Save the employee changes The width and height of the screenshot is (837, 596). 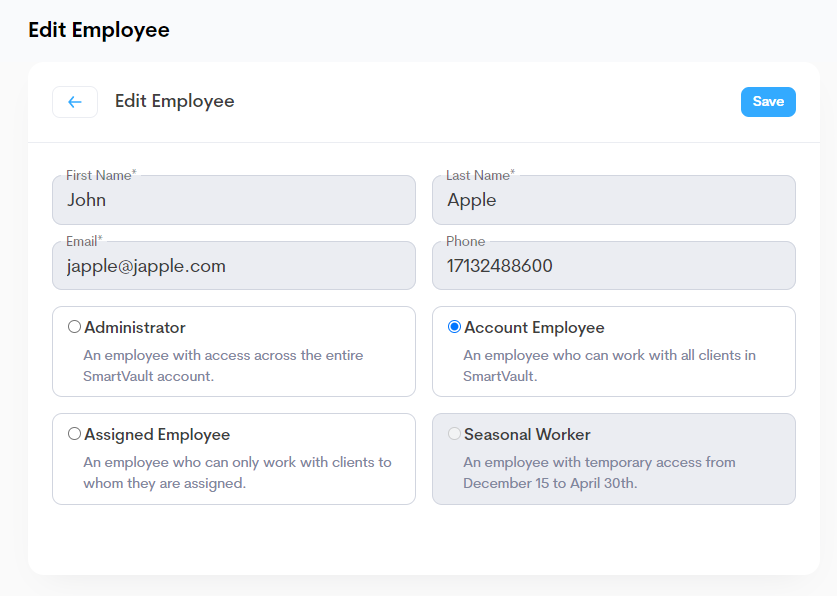(x=768, y=102)
